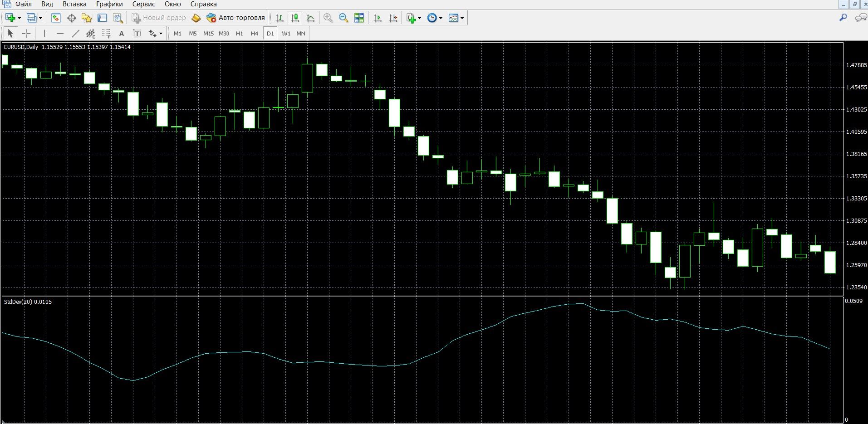Click the Arrows objects icon
Image resolution: width=868 pixels, height=424 pixels.
point(152,33)
